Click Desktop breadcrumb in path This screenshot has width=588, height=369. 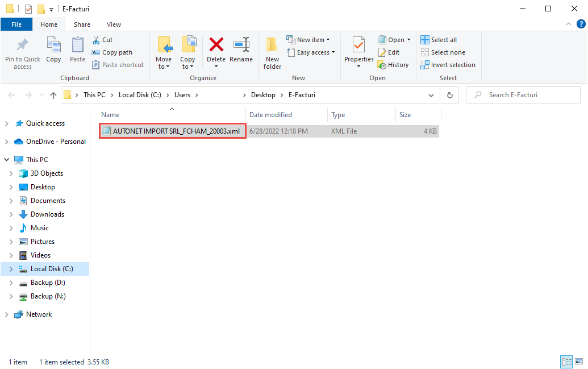pos(263,95)
